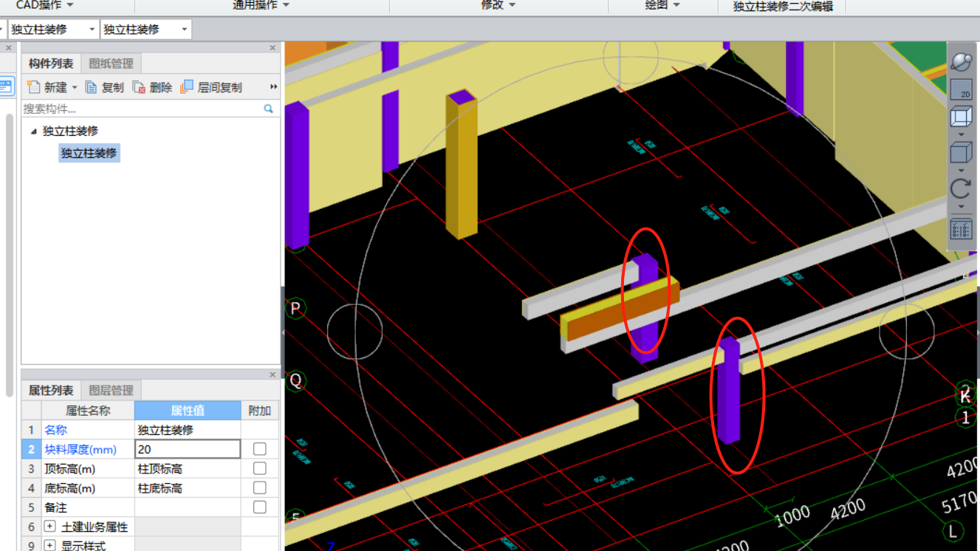This screenshot has height=551, width=980.
Task: Switch to the 构件列表 tab
Action: point(51,64)
